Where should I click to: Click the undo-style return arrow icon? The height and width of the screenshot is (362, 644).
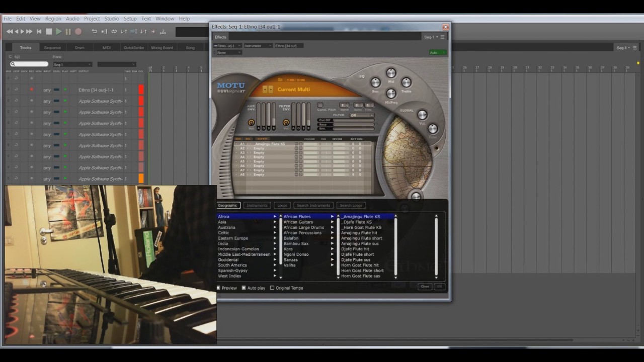point(94,32)
